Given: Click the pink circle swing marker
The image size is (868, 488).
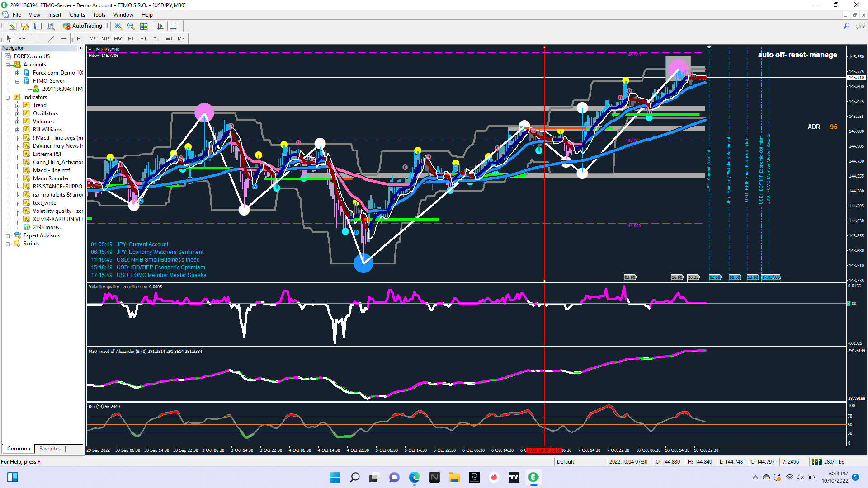Looking at the screenshot, I should (x=204, y=112).
